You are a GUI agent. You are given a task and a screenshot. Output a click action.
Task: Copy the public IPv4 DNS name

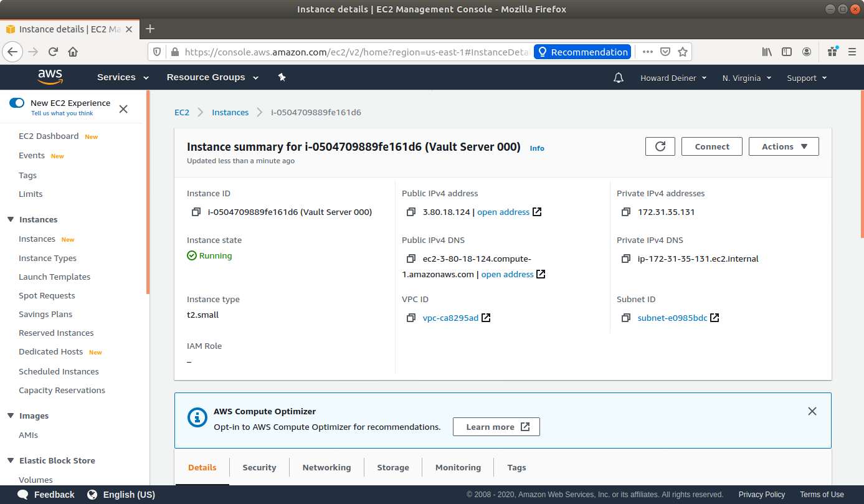(411, 259)
